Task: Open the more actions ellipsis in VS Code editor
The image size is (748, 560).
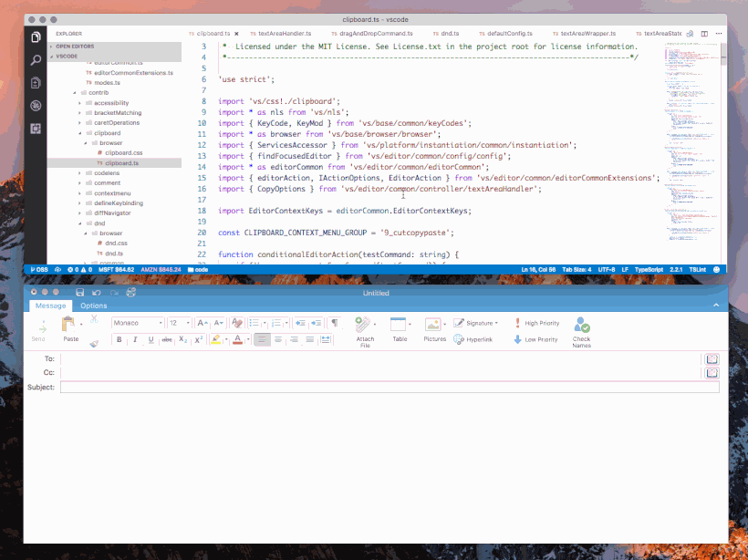Action: tap(719, 34)
